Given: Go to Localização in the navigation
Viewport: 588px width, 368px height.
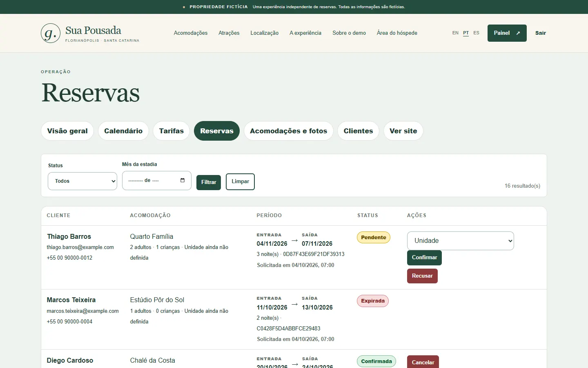Looking at the screenshot, I should pyautogui.click(x=265, y=33).
